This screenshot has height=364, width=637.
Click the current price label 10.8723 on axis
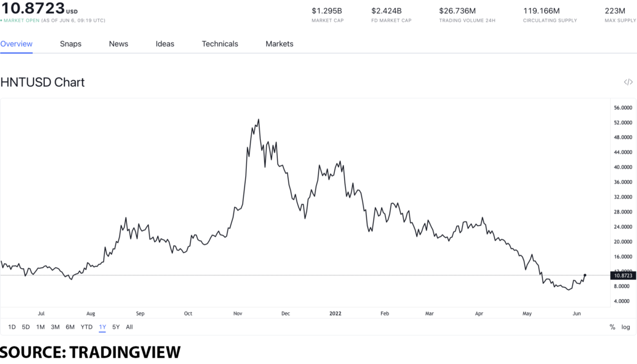623,275
